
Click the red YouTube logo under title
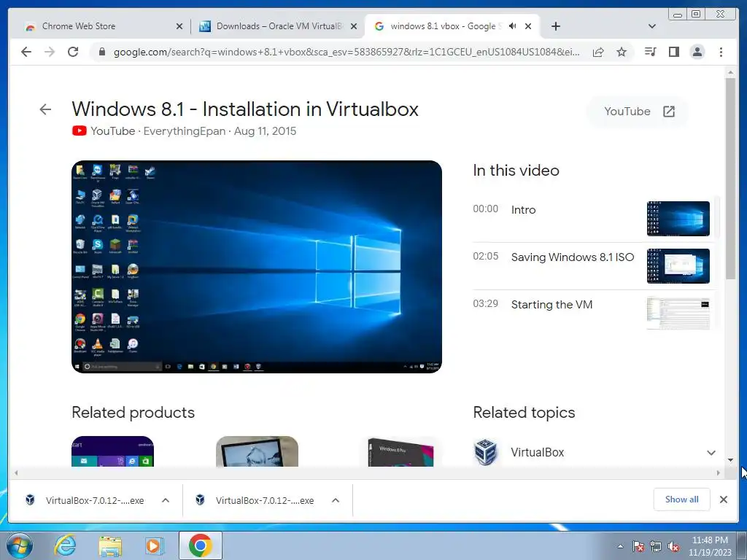coord(79,131)
